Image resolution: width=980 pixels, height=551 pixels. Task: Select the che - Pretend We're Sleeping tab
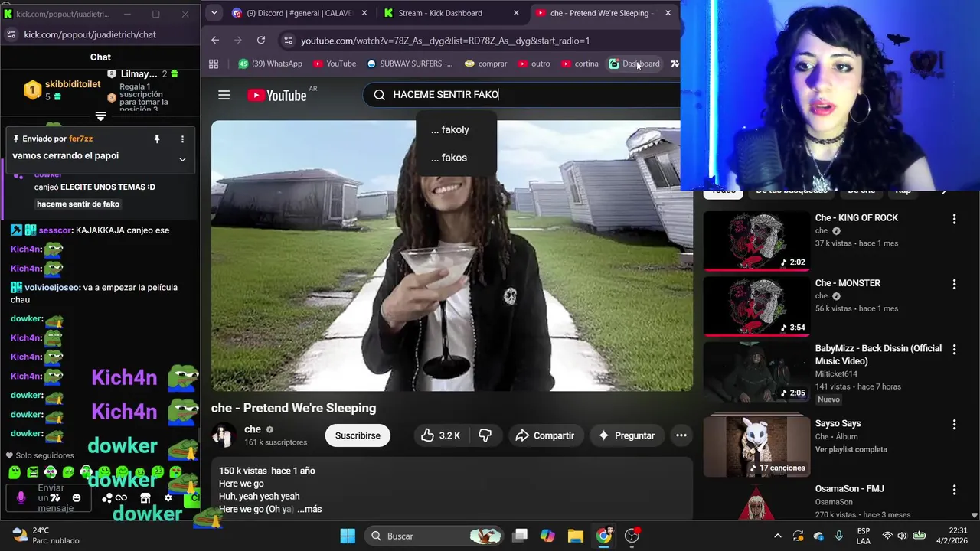click(604, 13)
